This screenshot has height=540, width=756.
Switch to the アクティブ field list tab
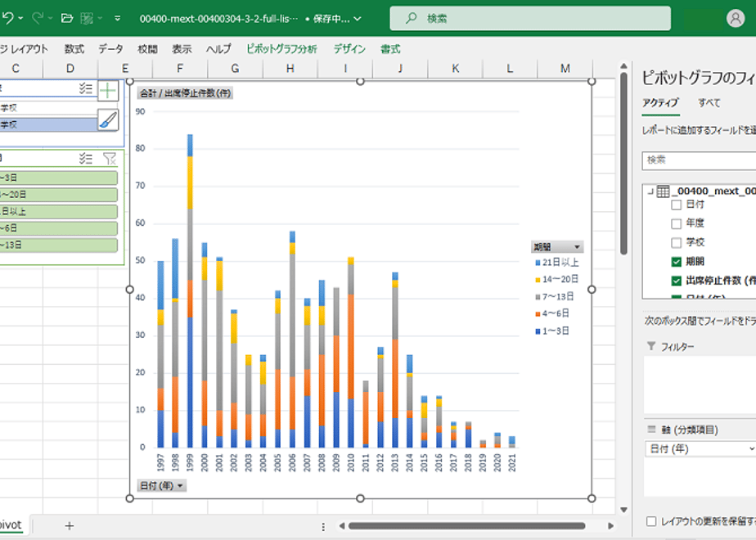pyautogui.click(x=660, y=103)
